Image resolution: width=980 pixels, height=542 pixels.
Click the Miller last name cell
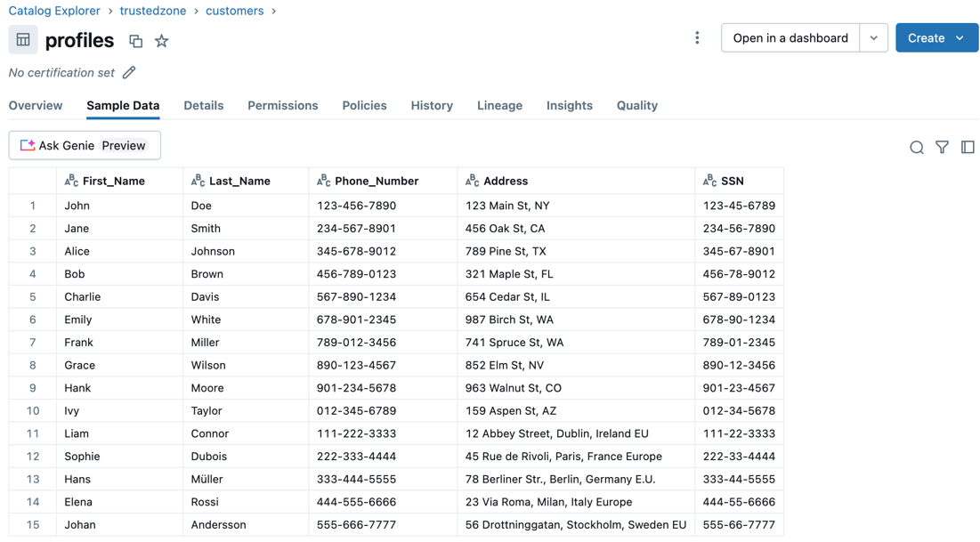point(247,343)
